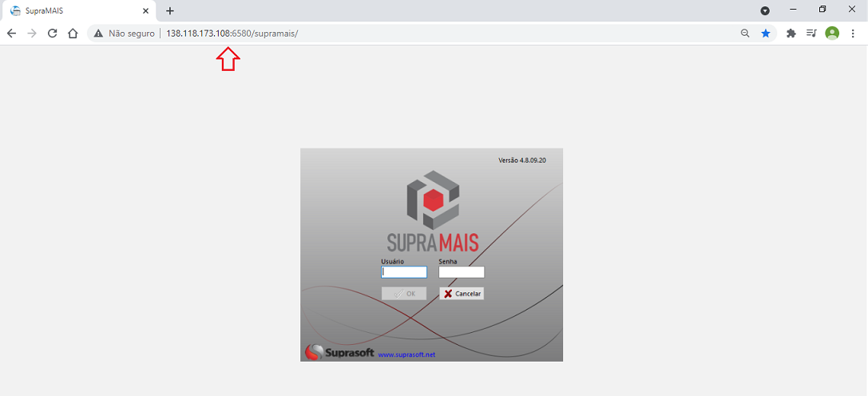Reload the SupraMAIS page
868x396 pixels.
click(53, 34)
